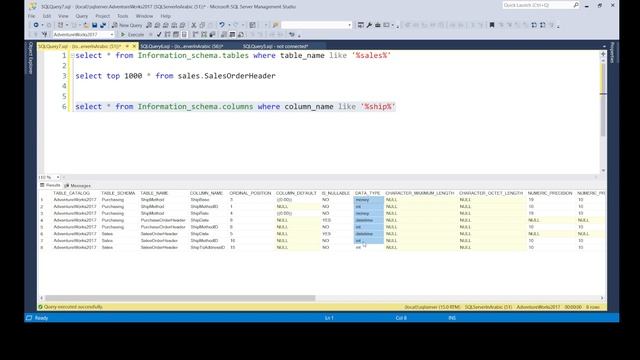Click the Results to Text icon

coord(224,35)
